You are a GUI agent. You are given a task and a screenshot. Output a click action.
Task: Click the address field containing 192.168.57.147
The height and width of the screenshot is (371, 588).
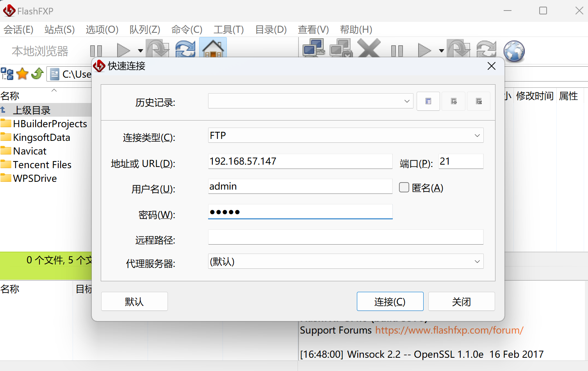coord(300,161)
